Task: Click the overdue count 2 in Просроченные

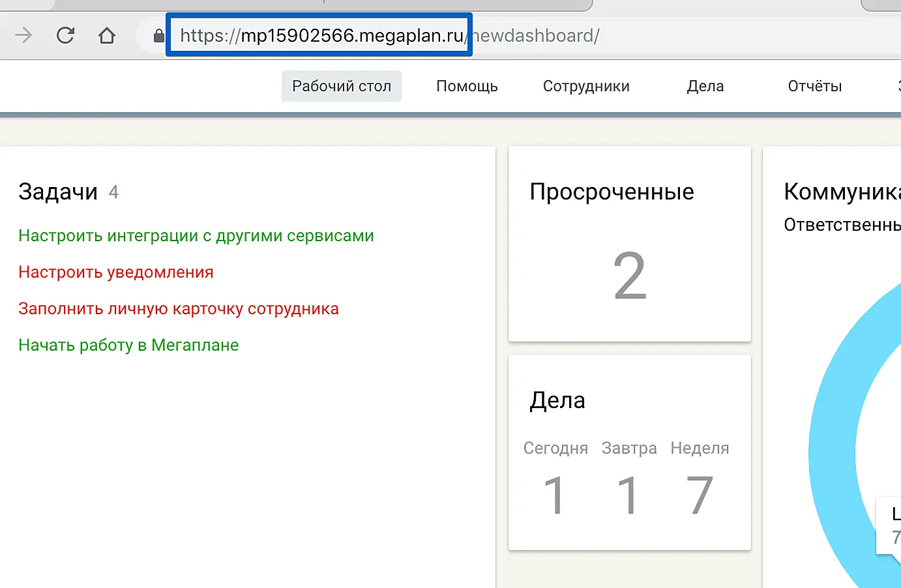Action: pyautogui.click(x=629, y=276)
